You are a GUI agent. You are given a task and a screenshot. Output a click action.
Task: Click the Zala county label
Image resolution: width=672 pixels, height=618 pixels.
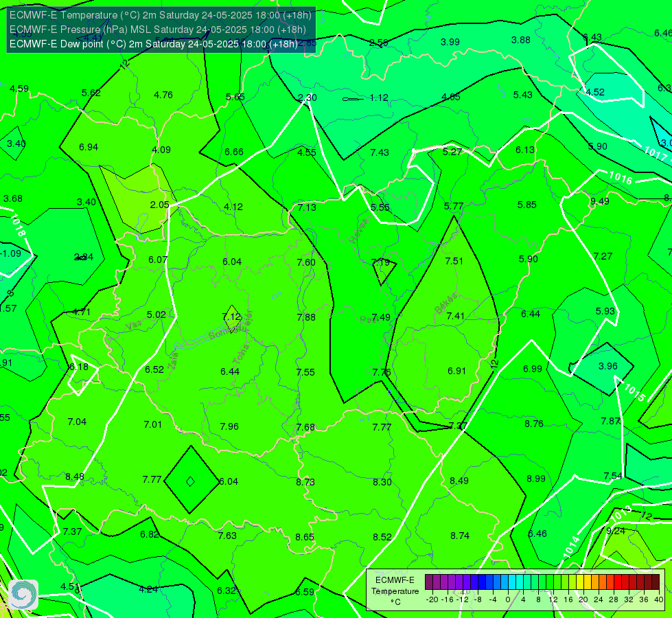pyautogui.click(x=173, y=360)
